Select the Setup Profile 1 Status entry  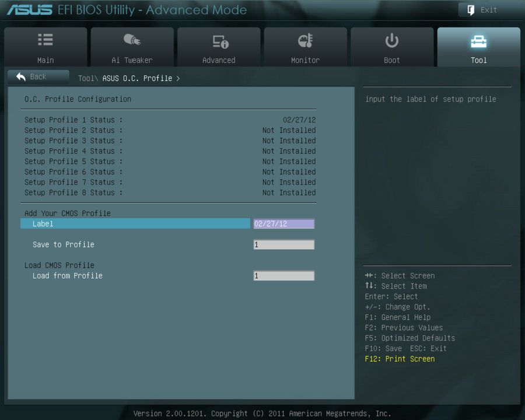point(73,120)
